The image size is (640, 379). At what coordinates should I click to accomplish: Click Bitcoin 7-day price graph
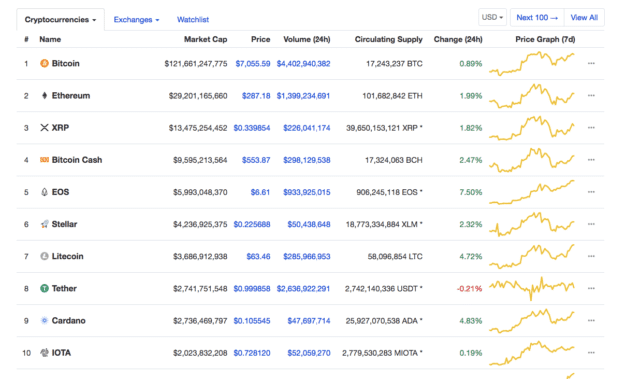tap(532, 63)
